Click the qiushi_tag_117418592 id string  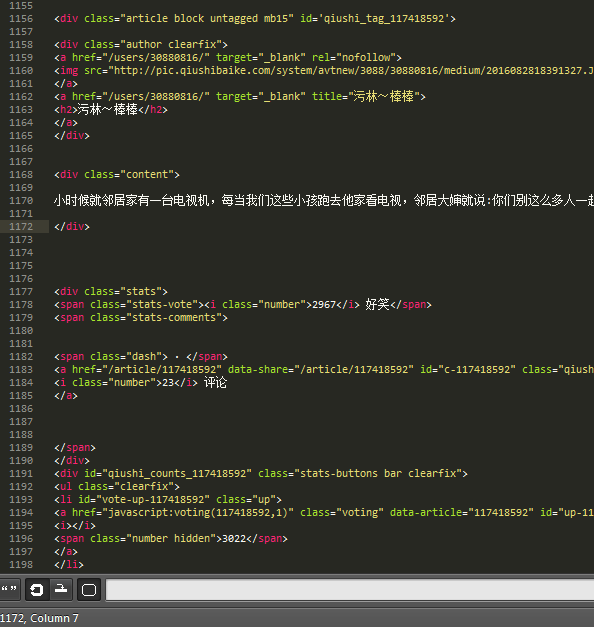(384, 19)
